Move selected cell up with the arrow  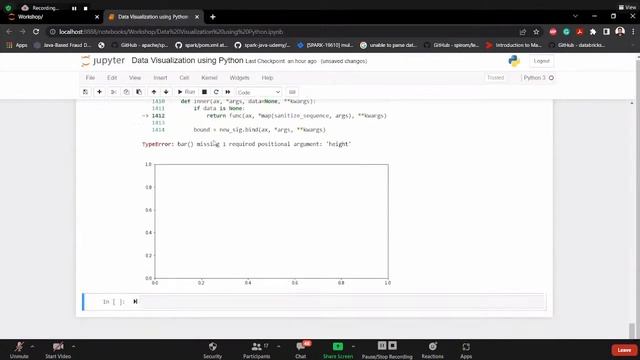(x=154, y=92)
